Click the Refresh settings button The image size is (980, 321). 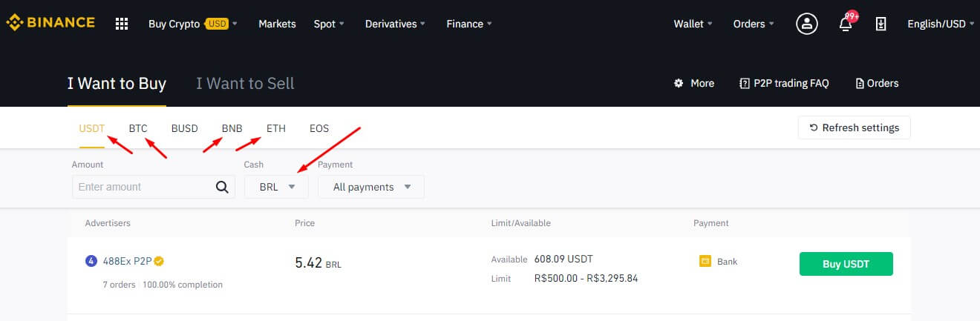point(854,128)
